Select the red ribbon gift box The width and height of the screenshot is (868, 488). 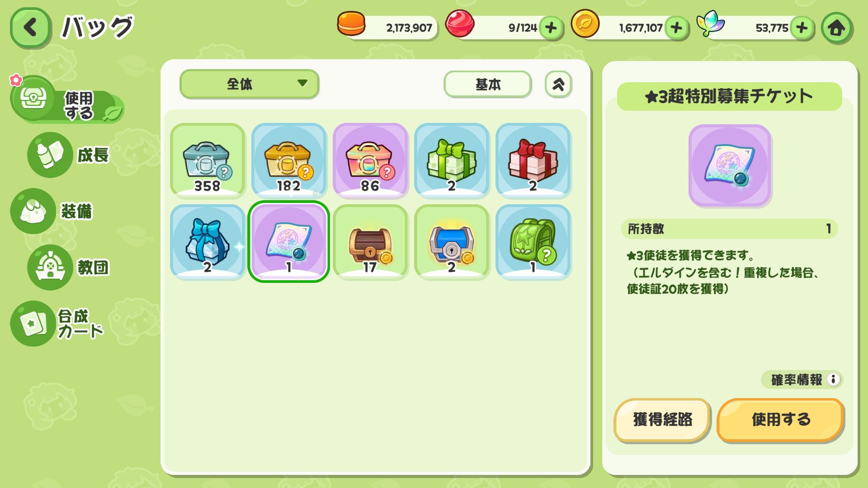[533, 160]
